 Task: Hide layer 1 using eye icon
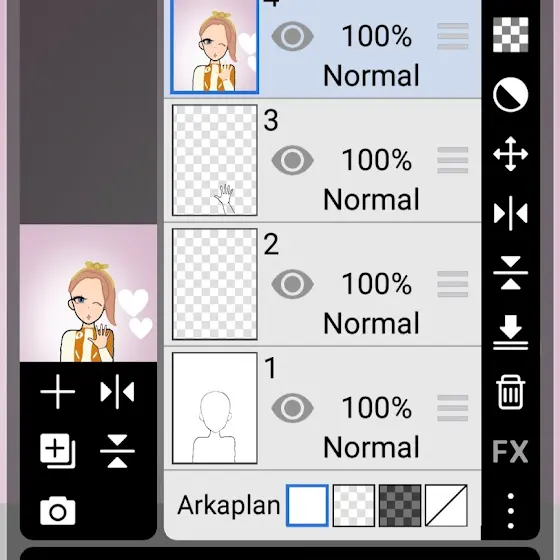click(292, 408)
